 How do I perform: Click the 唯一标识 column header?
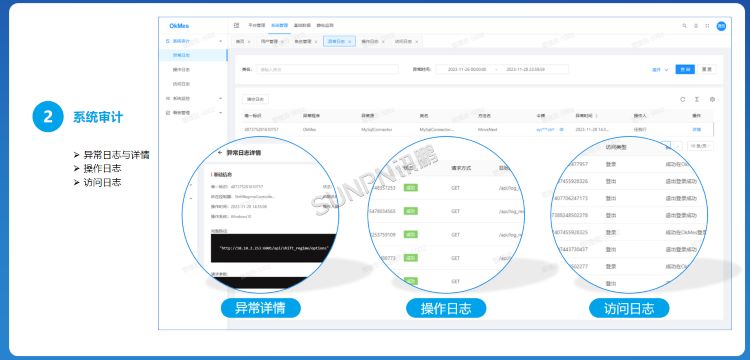point(253,116)
